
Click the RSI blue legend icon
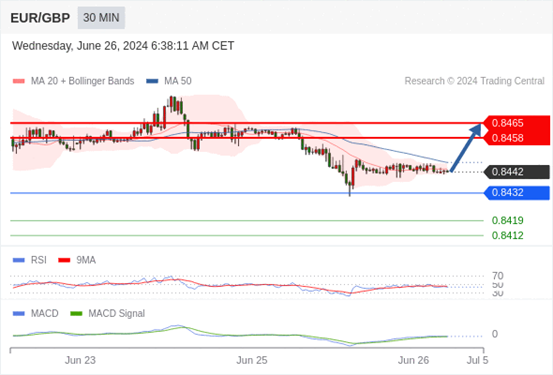point(19,260)
